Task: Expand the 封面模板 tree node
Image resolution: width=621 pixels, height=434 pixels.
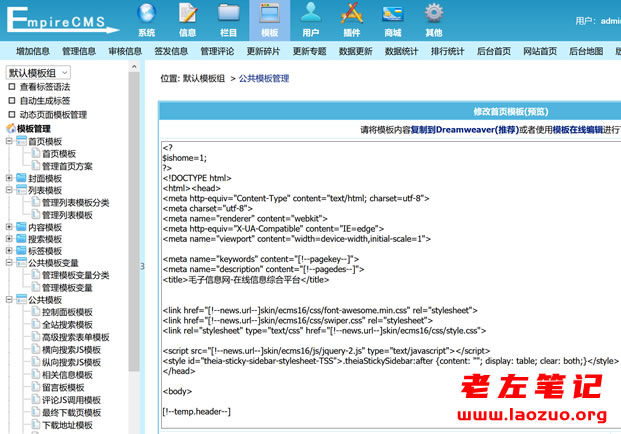Action: coord(9,179)
